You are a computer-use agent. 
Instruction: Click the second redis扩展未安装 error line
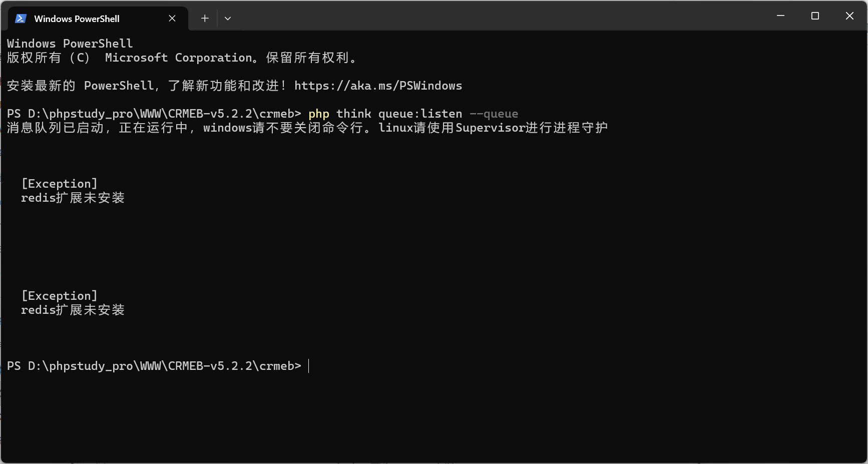73,310
